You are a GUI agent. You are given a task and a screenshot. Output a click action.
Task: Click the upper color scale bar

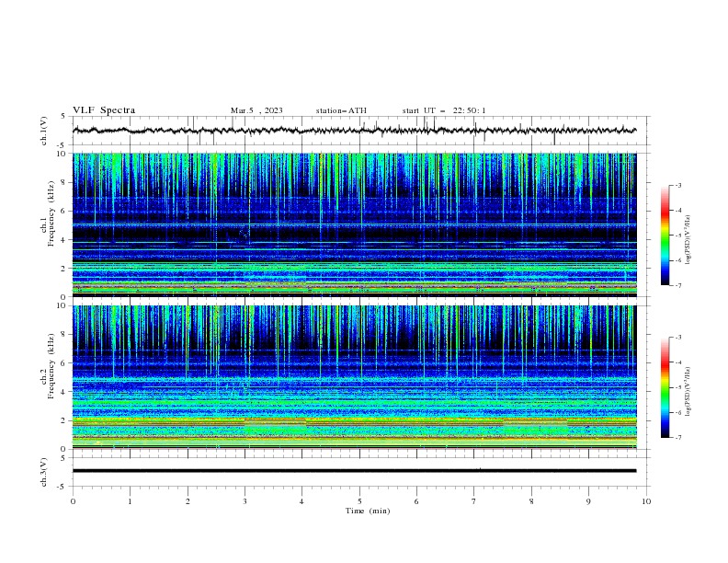tap(665, 236)
